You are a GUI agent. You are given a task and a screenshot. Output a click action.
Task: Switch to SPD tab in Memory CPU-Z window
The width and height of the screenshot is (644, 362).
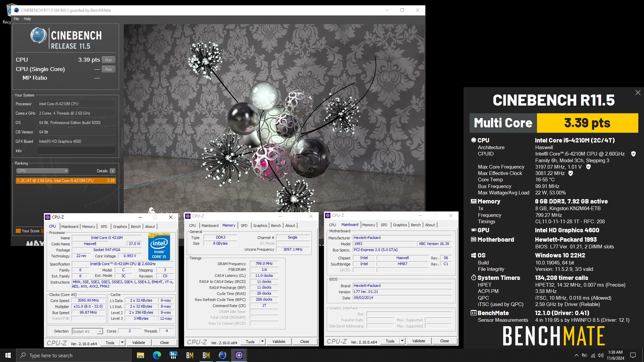coord(244,226)
